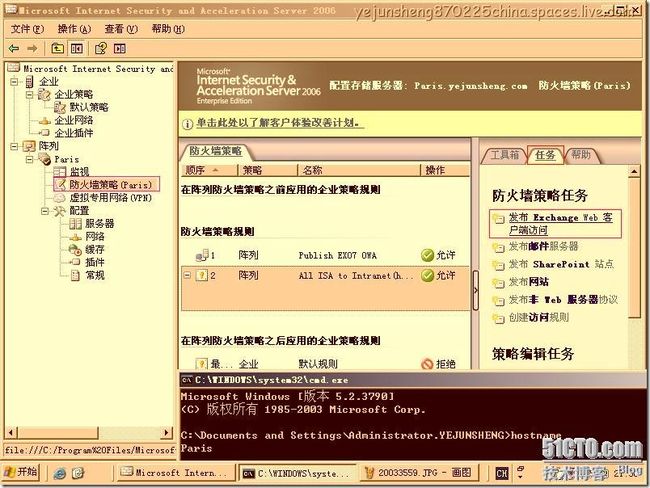Sort rules by 顺序 column header
The height and width of the screenshot is (488, 650).
tap(209, 170)
